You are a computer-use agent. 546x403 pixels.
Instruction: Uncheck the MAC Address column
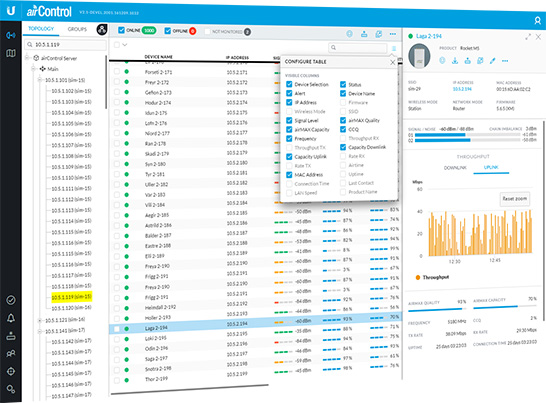[x=289, y=175]
